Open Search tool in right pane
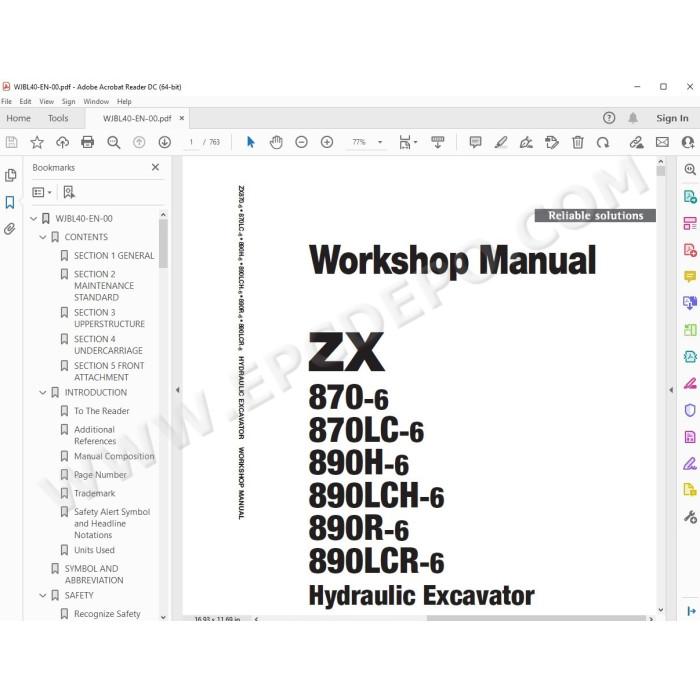This screenshot has width=700, height=700. coord(690,170)
